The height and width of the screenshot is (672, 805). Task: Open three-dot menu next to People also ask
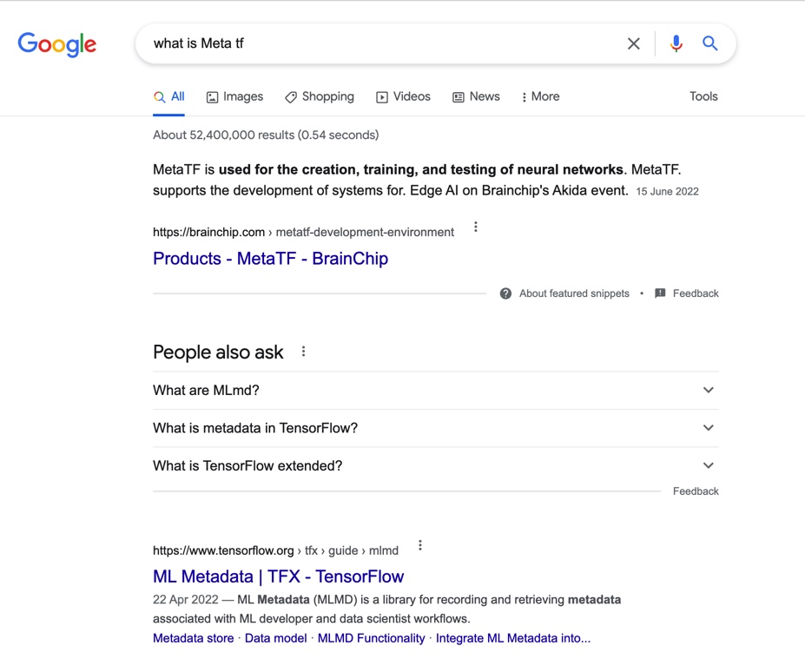(303, 352)
